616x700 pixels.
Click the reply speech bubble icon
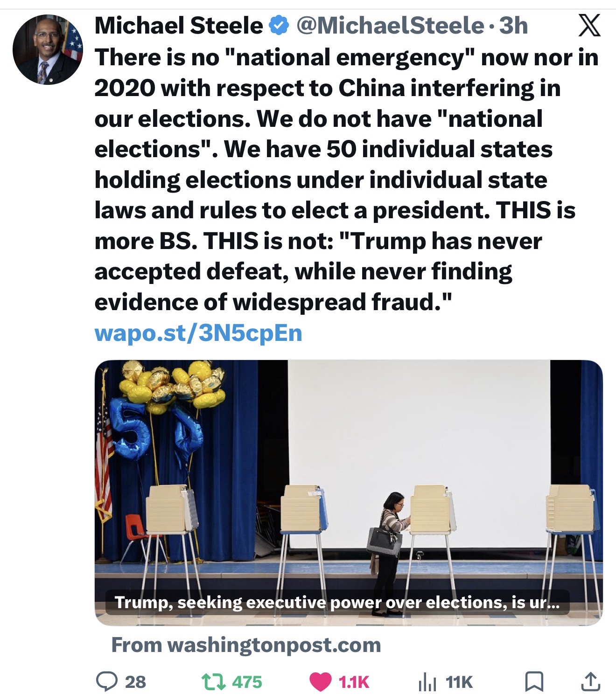click(x=106, y=681)
